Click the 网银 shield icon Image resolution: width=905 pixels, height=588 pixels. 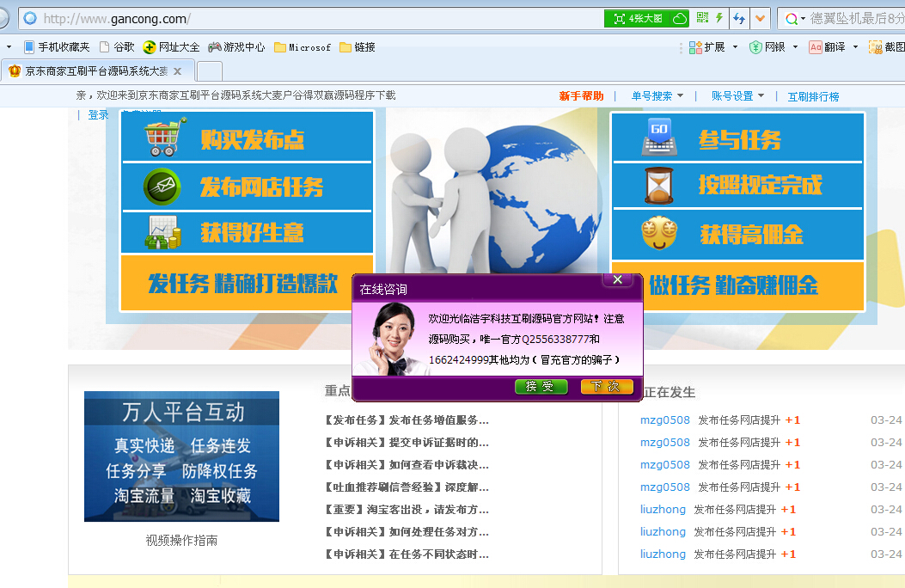click(x=755, y=47)
